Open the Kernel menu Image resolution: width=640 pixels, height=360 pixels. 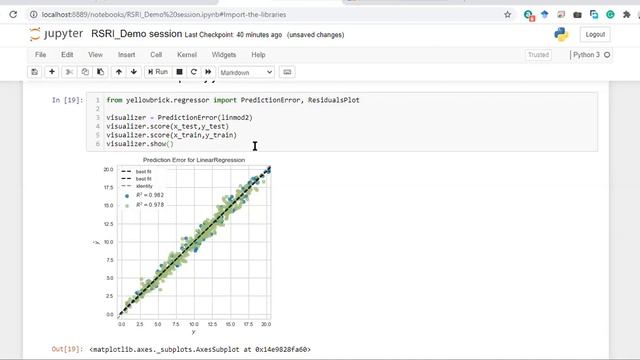pos(187,55)
